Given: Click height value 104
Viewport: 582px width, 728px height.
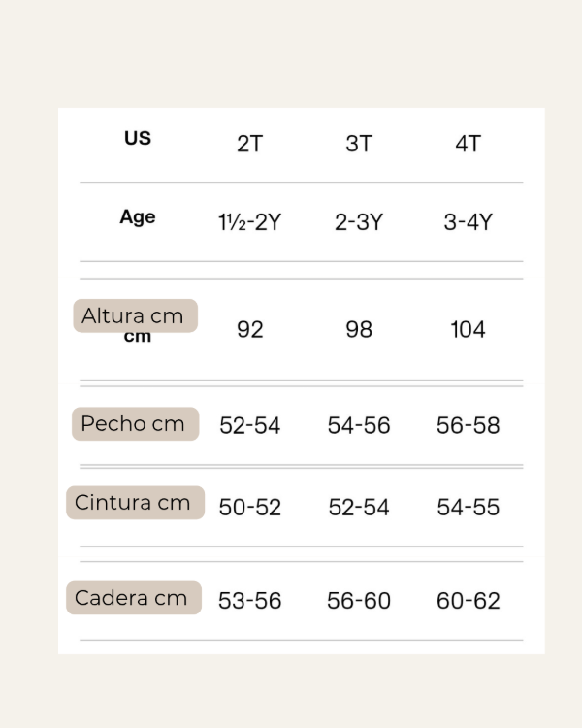Looking at the screenshot, I should 468,330.
